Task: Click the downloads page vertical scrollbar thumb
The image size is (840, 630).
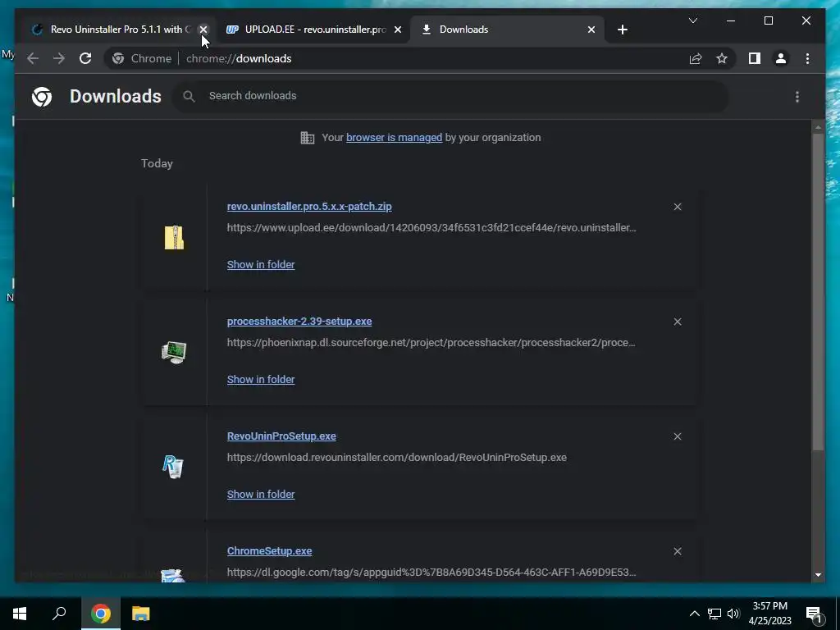Action: 818,292
